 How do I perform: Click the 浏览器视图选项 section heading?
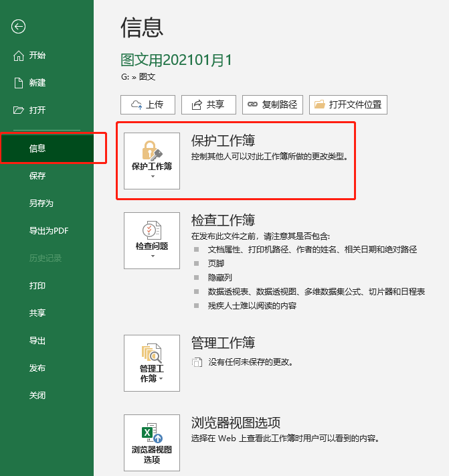click(x=236, y=422)
